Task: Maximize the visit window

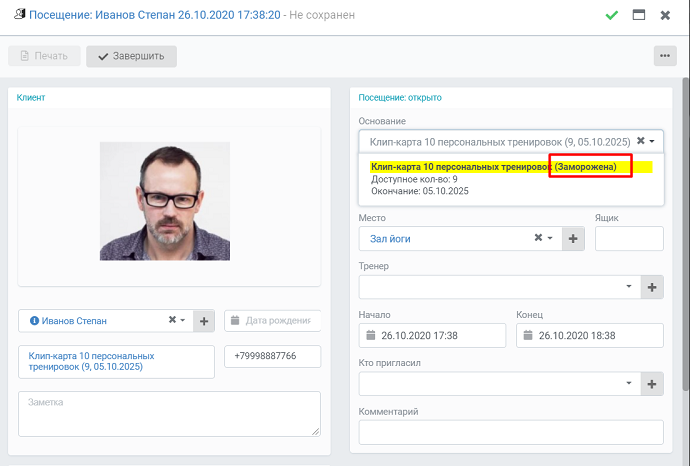Action: click(x=639, y=15)
